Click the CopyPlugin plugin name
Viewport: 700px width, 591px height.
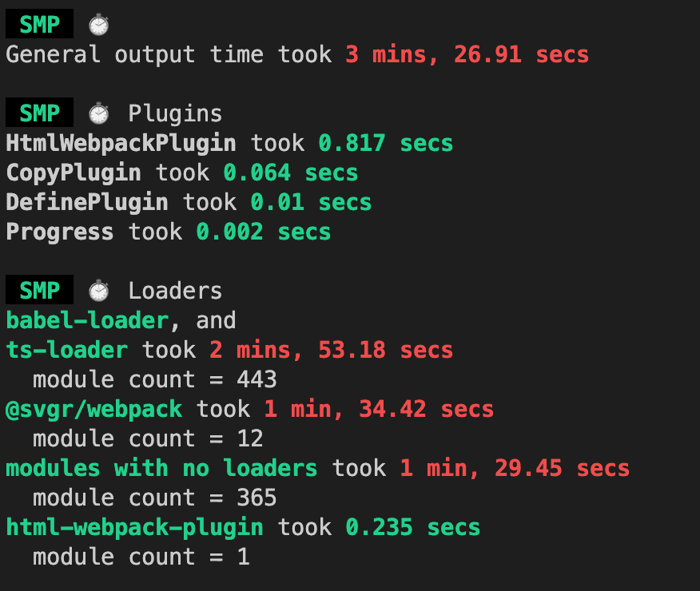tap(74, 173)
